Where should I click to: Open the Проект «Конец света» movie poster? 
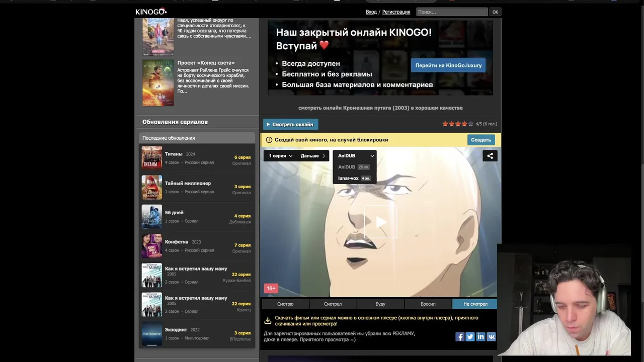coord(158,82)
